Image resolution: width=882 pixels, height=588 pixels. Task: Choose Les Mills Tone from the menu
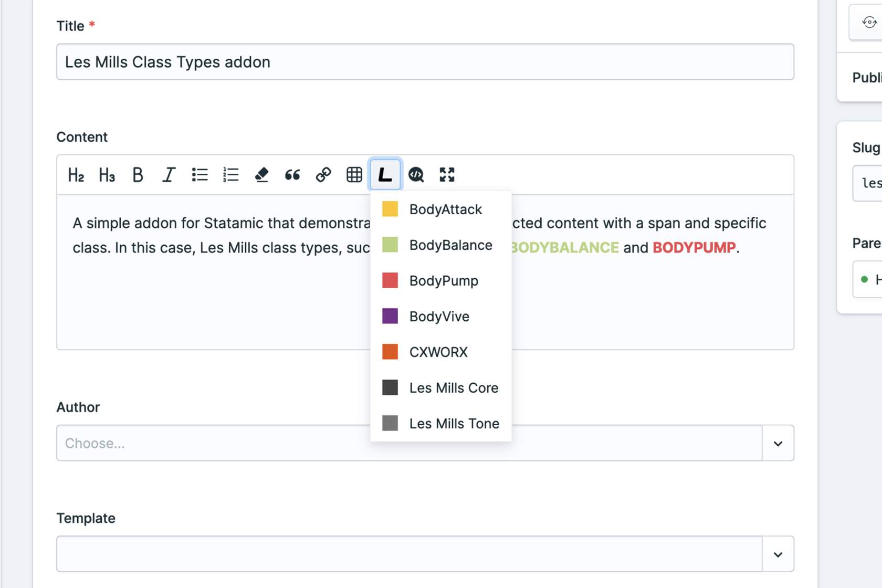tap(441, 424)
